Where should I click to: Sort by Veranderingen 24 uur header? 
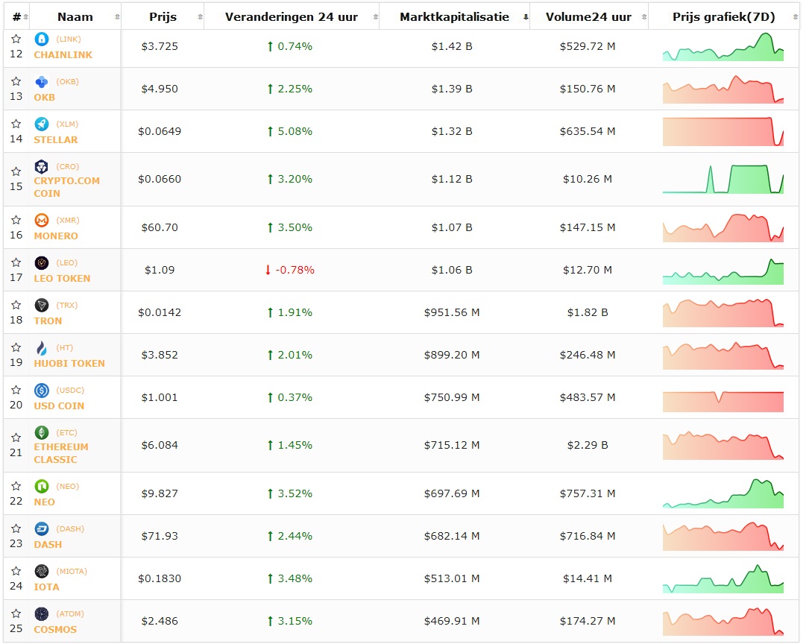[291, 17]
